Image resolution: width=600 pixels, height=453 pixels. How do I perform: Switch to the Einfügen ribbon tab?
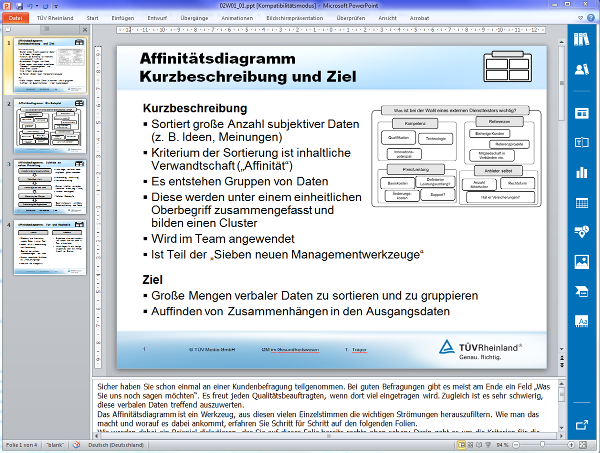point(124,17)
